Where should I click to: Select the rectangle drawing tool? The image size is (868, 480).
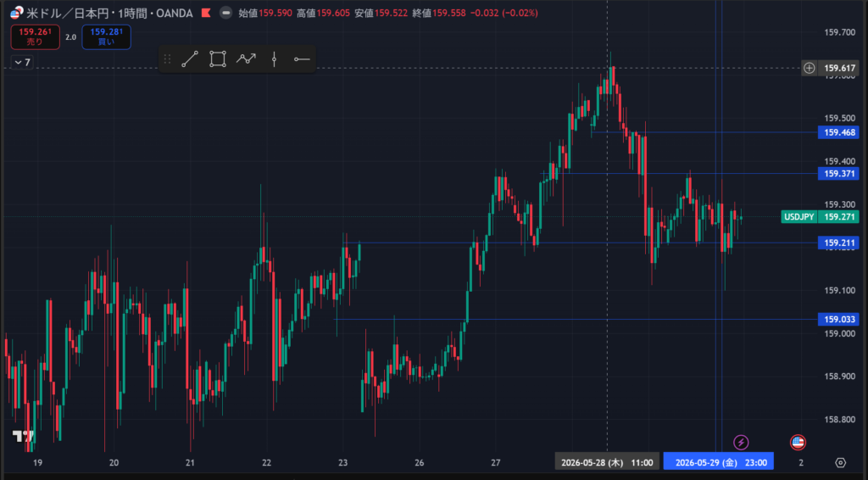218,59
